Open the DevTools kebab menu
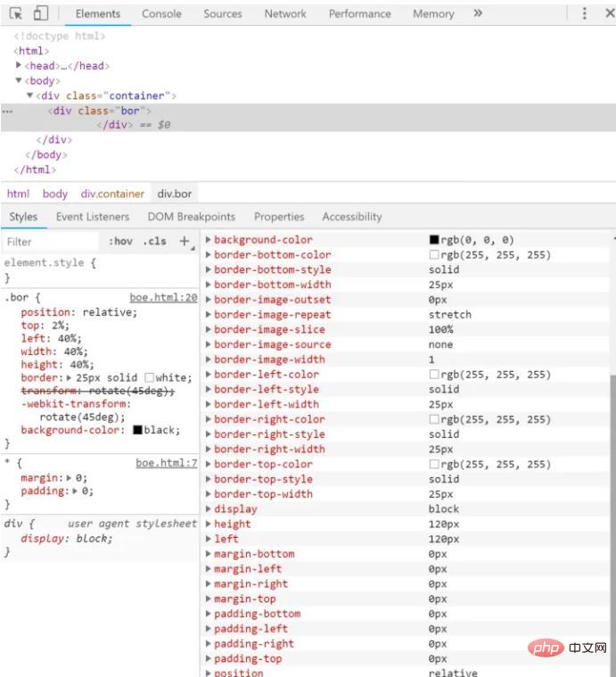This screenshot has width=616, height=677. tap(585, 13)
